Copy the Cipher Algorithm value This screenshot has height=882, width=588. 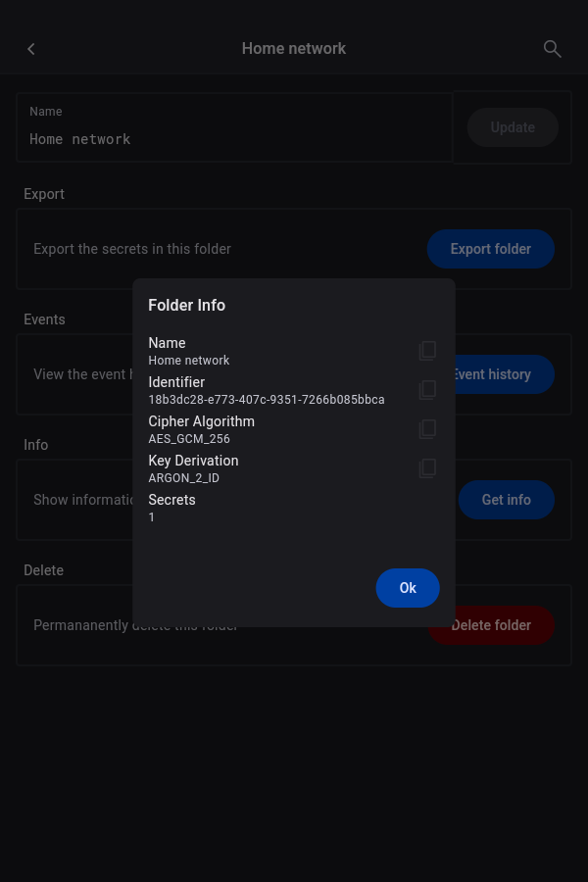427,429
